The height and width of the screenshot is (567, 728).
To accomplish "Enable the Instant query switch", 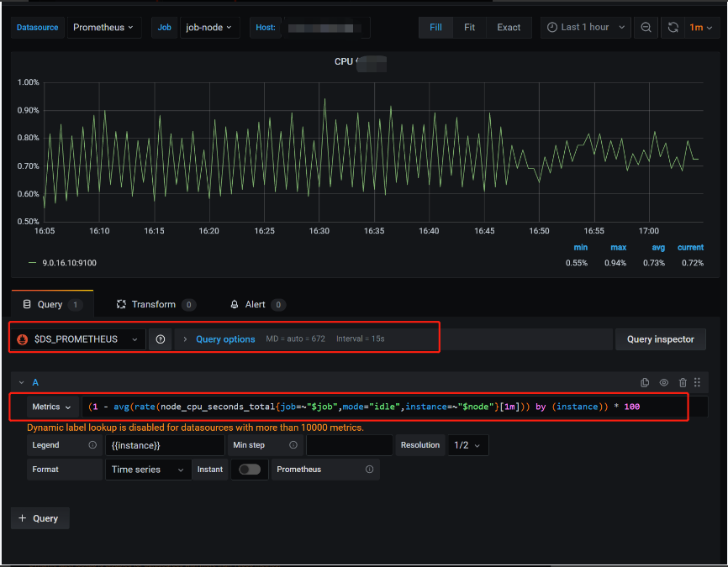I will [250, 470].
